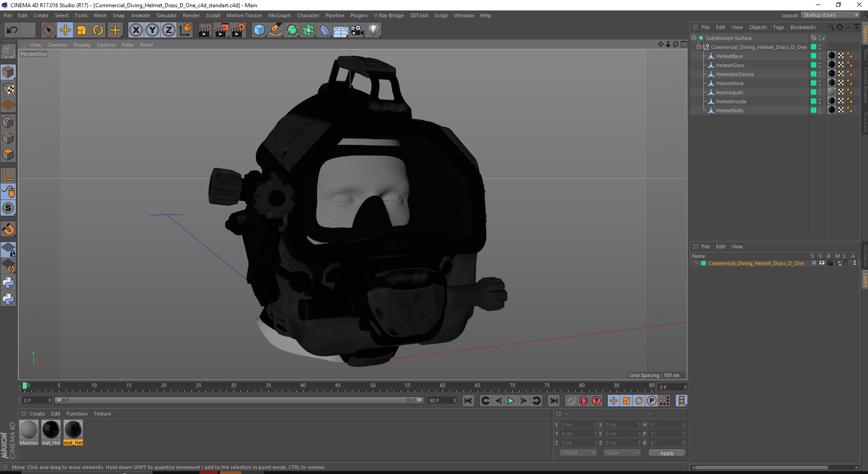This screenshot has height=474, width=868.
Task: Click HelmetInside material tag sphere
Action: (832, 101)
